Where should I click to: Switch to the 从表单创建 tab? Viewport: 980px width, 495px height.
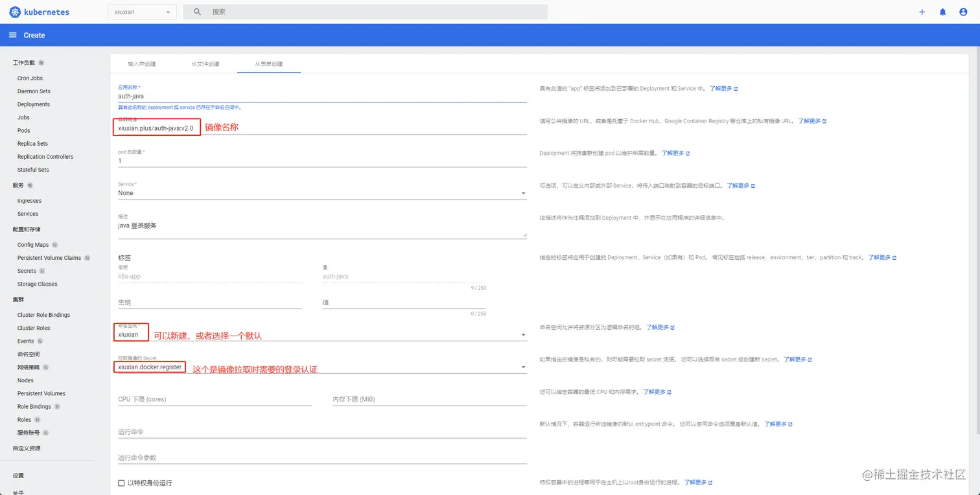[x=268, y=63]
